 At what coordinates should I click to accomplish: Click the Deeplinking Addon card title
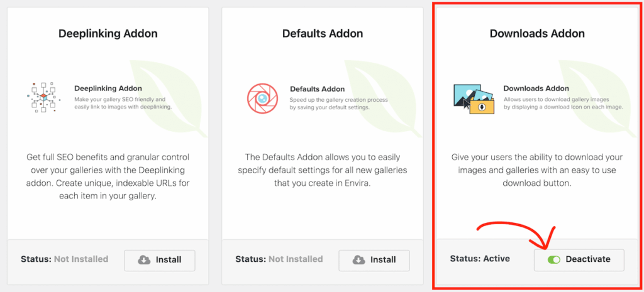tap(108, 33)
